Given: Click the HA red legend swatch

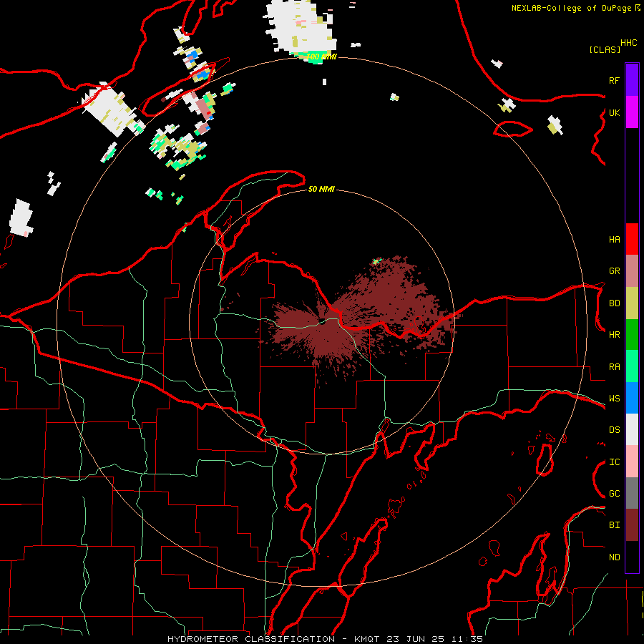Looking at the screenshot, I should pyautogui.click(x=632, y=239).
